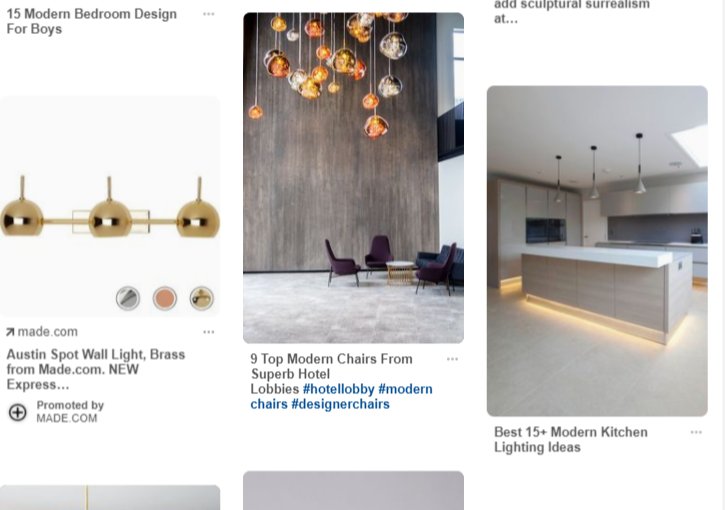Select the copper finish color swatch
This screenshot has height=510, width=725.
coord(165,298)
